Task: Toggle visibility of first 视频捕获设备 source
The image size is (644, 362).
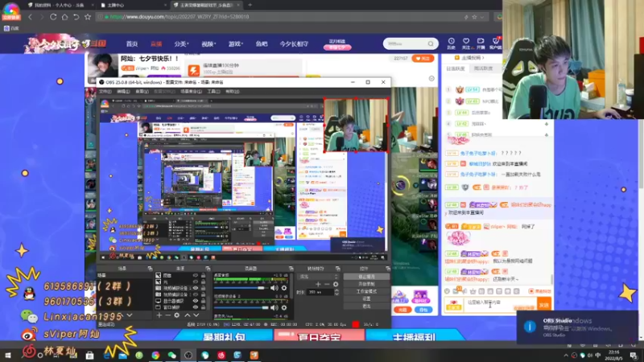Action: [x=195, y=288]
